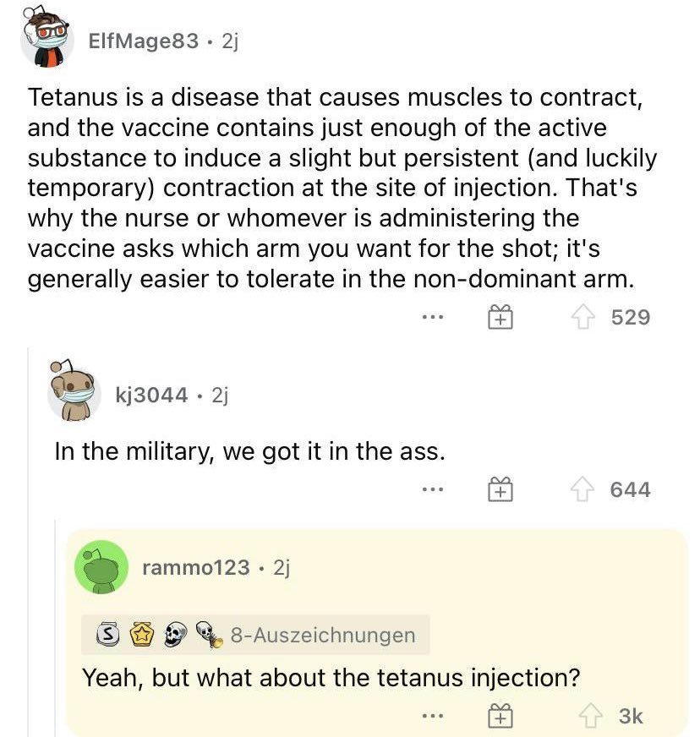Open rammo123's green avatar
Screen dimensions: 700x737
tap(101, 567)
